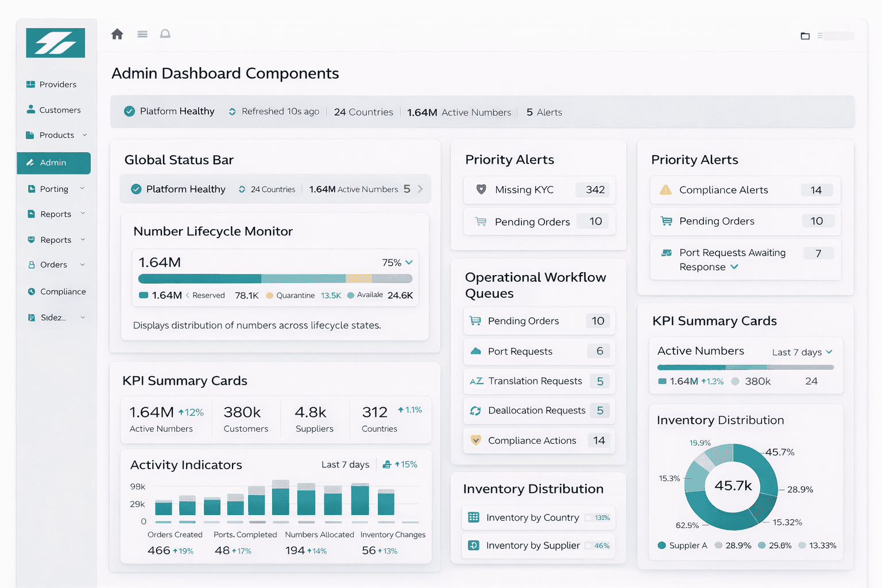Click the Platform Healthy check icon in Global Status Bar card
Screen dimensions: 882x588
(x=136, y=189)
